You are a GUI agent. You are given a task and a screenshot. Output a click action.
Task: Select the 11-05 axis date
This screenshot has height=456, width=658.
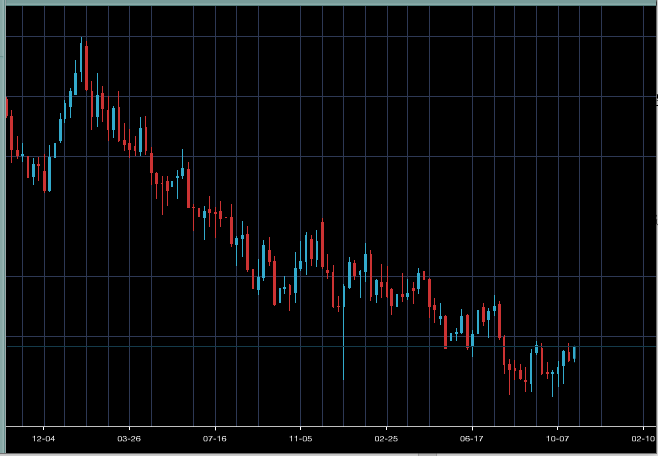coord(300,439)
